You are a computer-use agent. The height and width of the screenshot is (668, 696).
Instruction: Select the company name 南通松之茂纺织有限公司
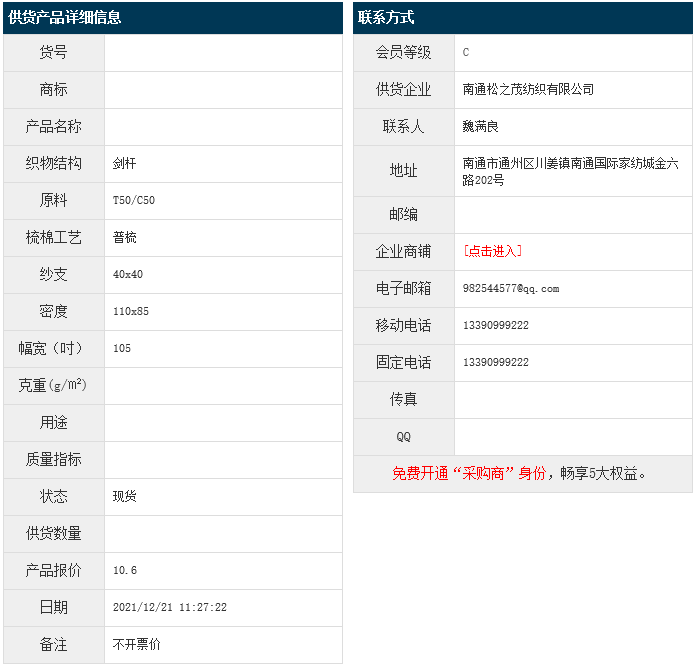pos(528,89)
